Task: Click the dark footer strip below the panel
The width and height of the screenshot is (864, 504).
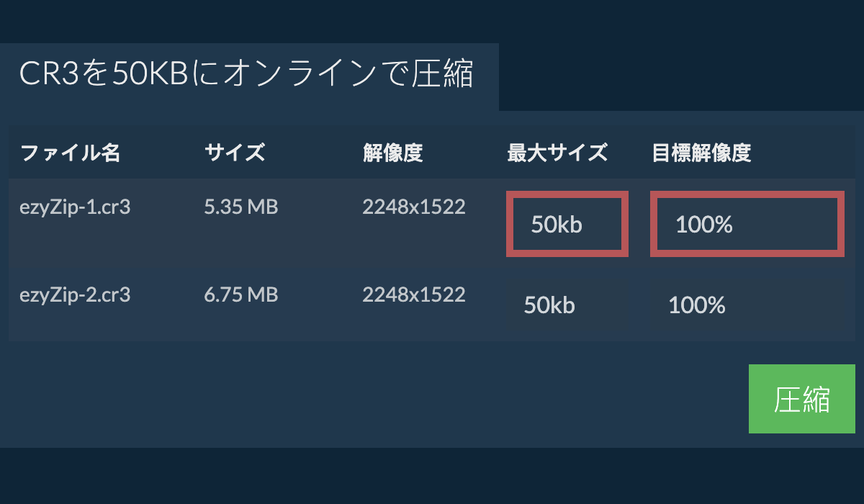Action: pyautogui.click(x=432, y=477)
